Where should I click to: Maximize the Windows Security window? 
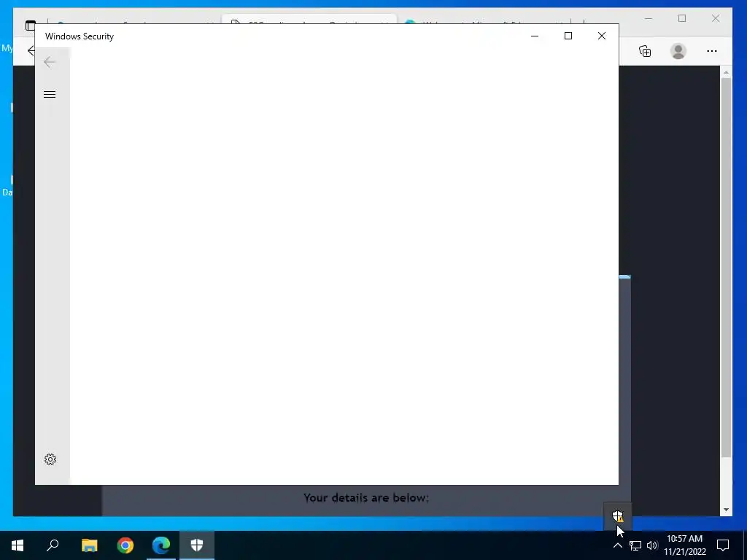568,36
